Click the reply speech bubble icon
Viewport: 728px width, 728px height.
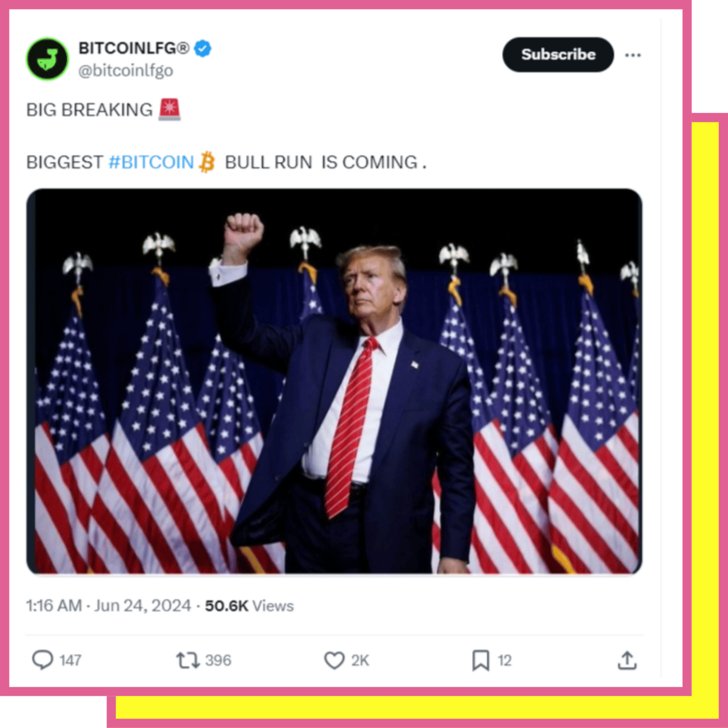pos(42,660)
